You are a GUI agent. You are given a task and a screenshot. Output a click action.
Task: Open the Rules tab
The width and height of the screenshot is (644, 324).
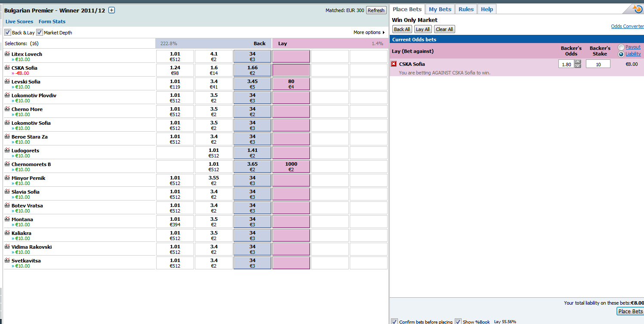[466, 9]
